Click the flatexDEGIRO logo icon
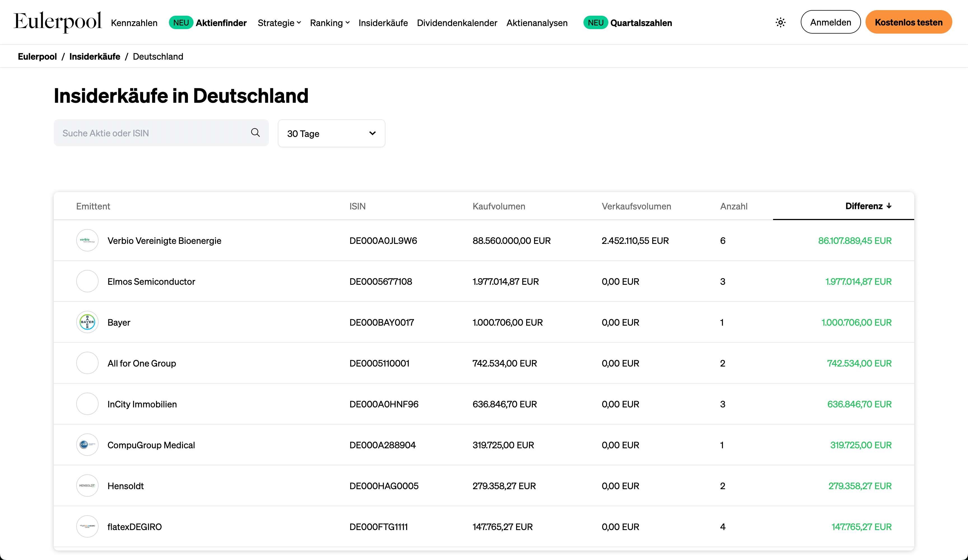Screen dimensions: 968x560 [87, 526]
